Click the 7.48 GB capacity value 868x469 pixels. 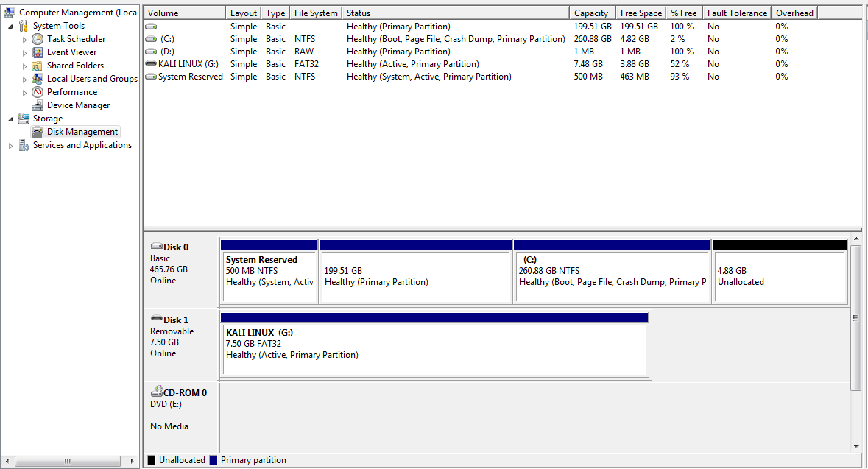coord(588,64)
